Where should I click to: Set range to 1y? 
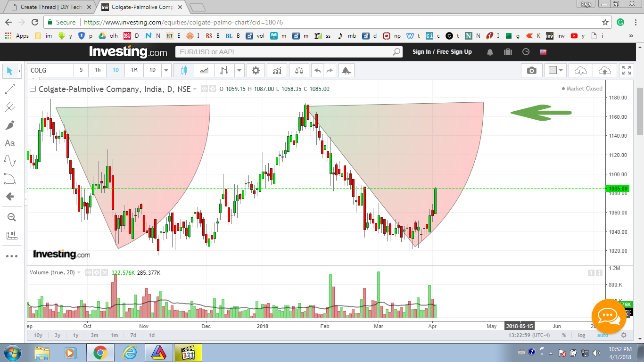tap(75, 335)
